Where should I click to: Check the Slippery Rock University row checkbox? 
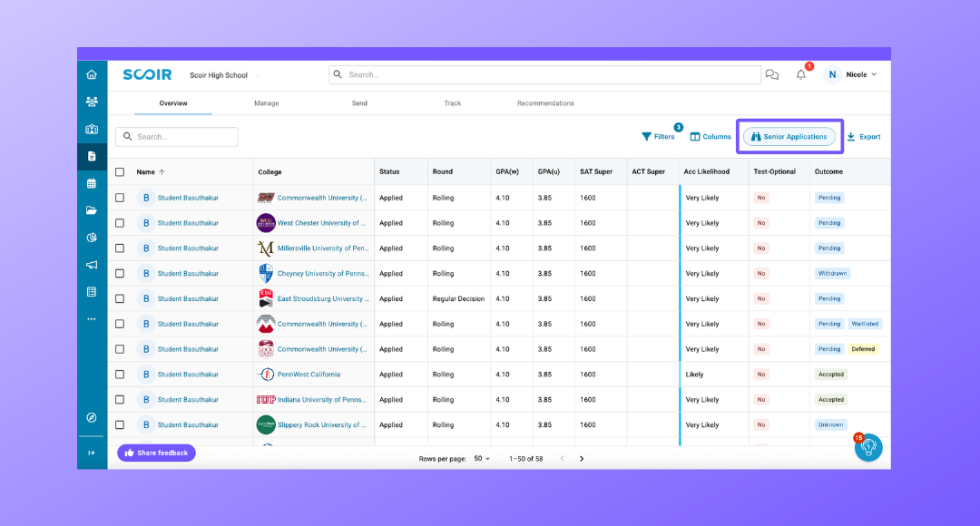120,424
